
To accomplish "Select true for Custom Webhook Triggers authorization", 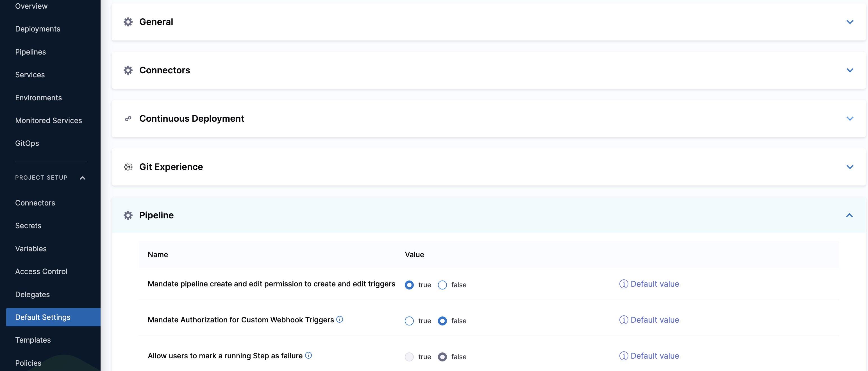I will [409, 321].
